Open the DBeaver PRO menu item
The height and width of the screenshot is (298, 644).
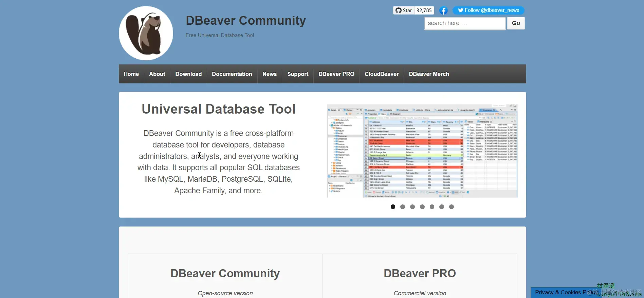(x=336, y=74)
